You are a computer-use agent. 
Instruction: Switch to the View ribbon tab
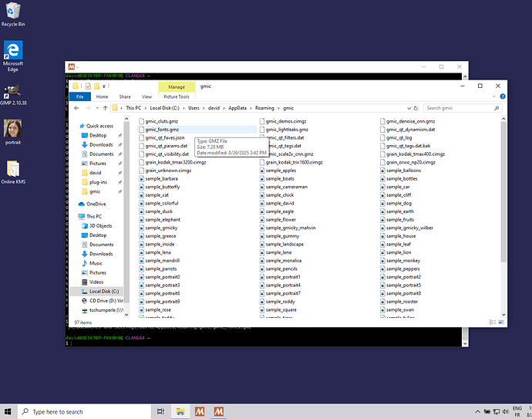(146, 96)
